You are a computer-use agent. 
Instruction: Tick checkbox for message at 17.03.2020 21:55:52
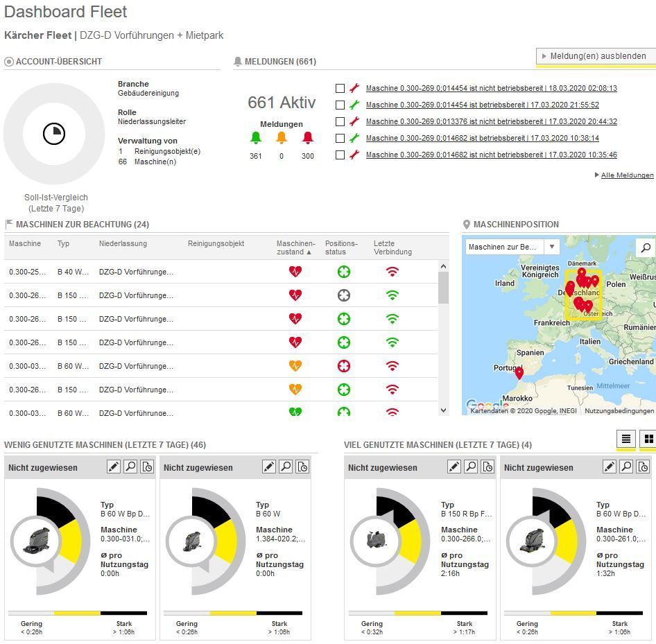click(x=340, y=105)
